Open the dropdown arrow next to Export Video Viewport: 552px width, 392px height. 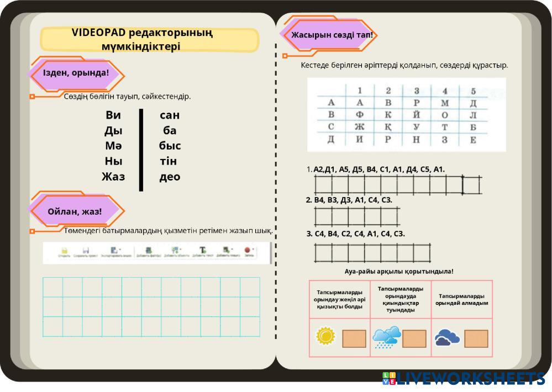[119, 250]
